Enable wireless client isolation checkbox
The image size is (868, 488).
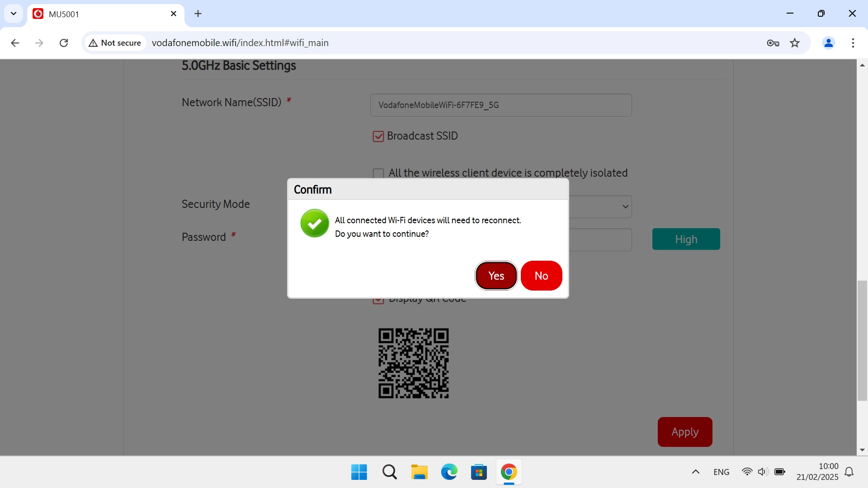[x=378, y=173]
